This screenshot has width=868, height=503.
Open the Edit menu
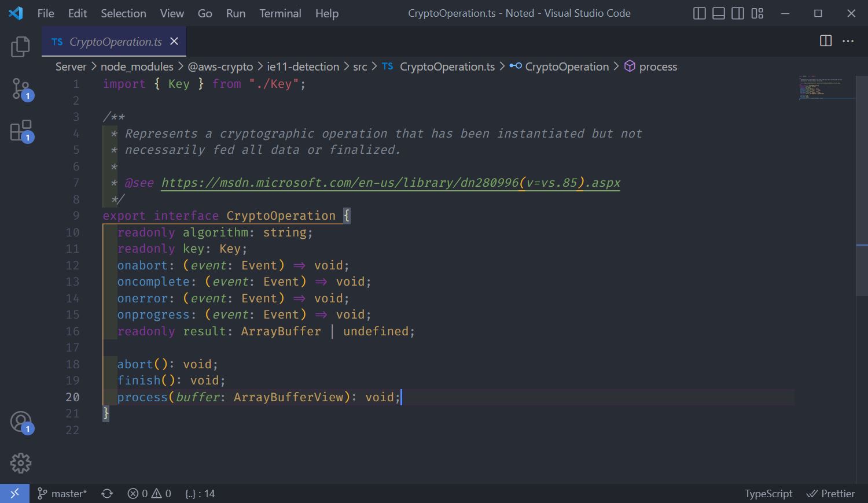[x=78, y=13]
